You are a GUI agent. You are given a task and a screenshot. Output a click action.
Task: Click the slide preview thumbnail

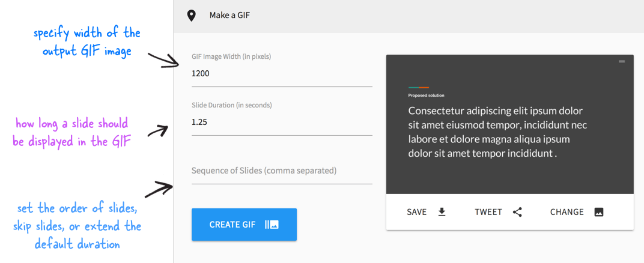tap(509, 124)
